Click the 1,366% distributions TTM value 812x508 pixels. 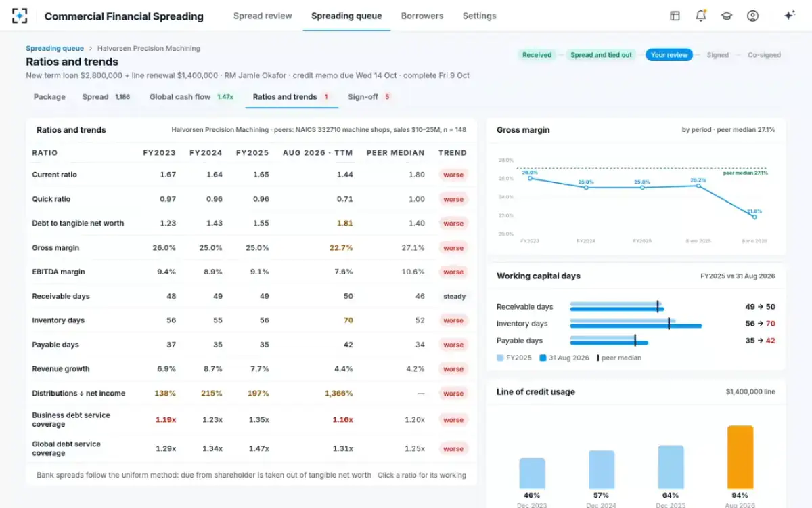[x=338, y=394]
